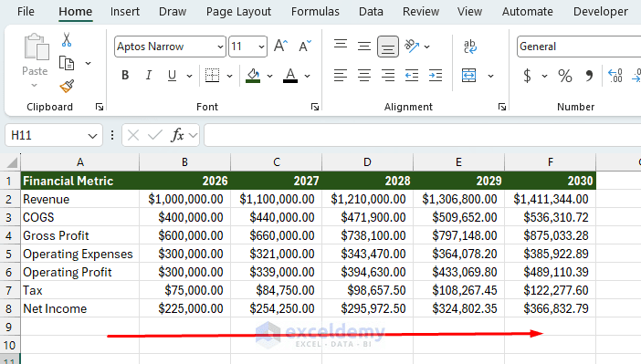Open the File tab
Image resolution: width=641 pixels, height=364 pixels.
(x=26, y=12)
